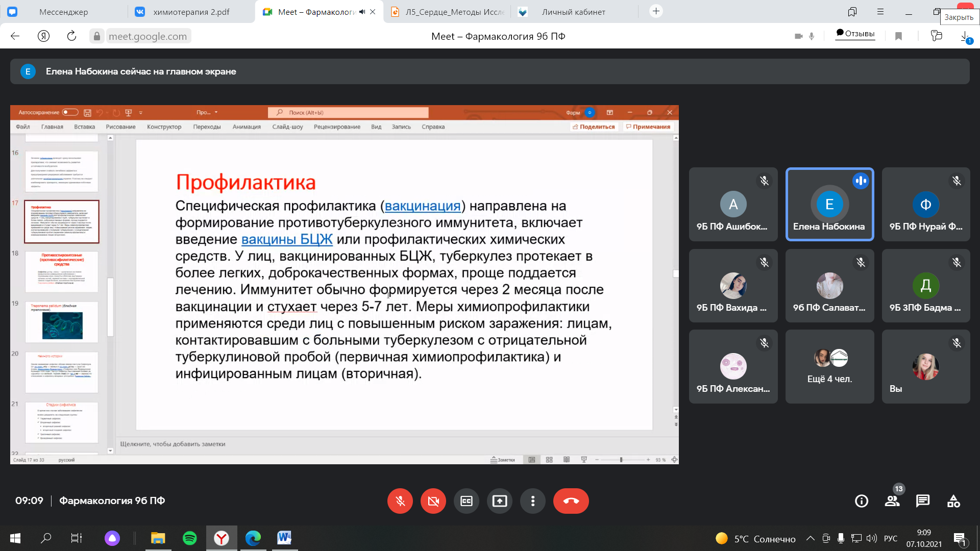
Task: Click the meet.google.com address field
Action: (148, 36)
